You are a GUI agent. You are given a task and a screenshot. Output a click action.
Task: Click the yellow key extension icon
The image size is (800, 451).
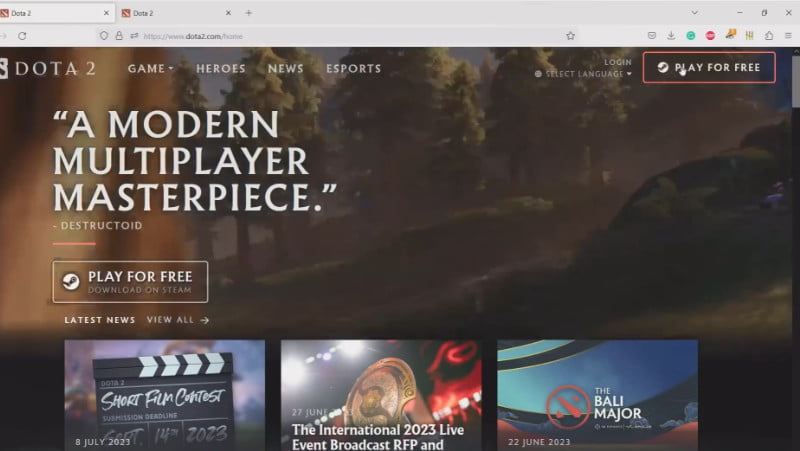730,35
